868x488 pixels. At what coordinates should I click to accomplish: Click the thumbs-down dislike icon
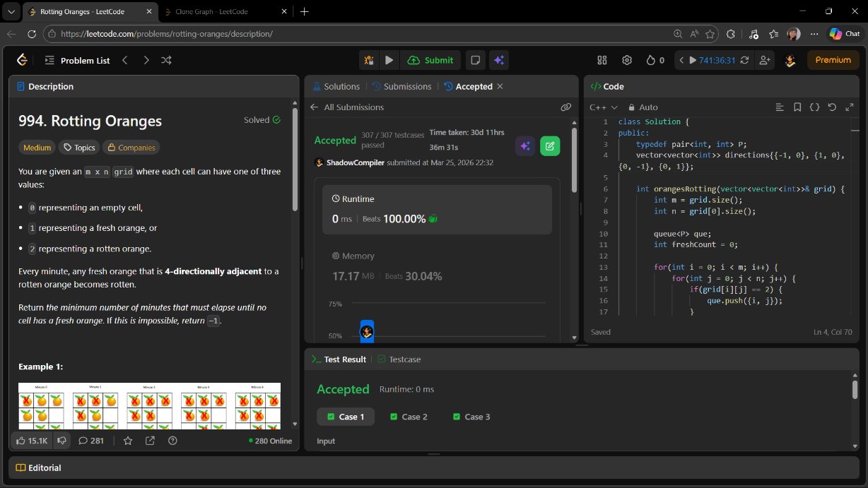[x=62, y=441]
